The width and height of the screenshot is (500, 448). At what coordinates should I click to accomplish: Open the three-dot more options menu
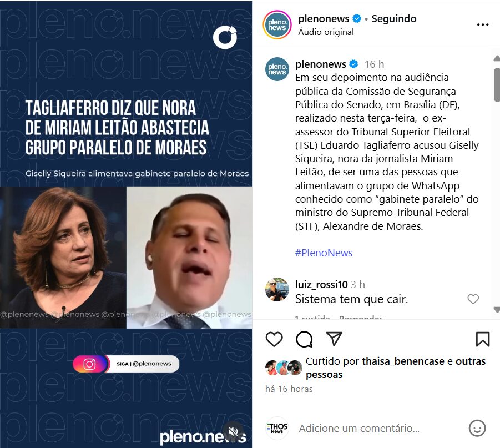coord(483,24)
